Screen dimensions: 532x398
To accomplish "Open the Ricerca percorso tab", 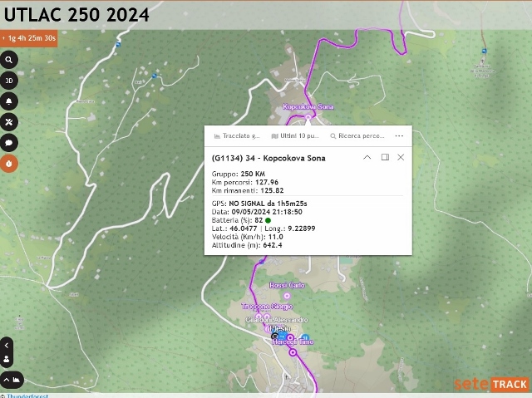I will (357, 136).
